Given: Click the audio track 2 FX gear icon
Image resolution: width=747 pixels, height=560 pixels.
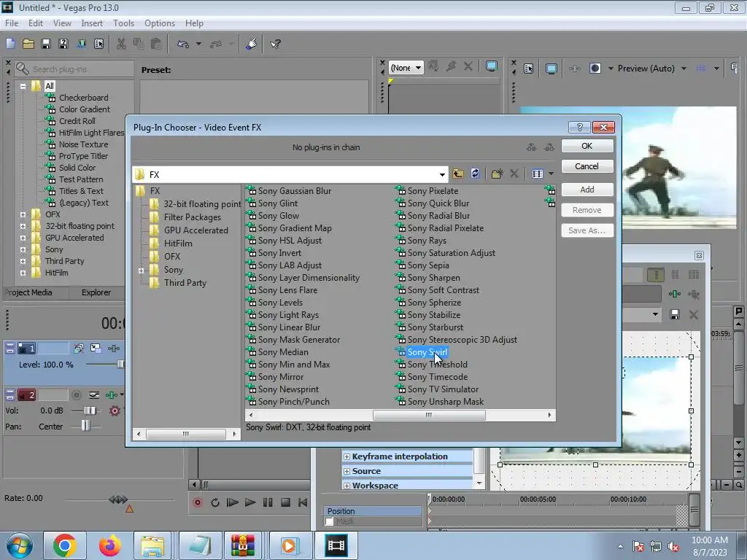Looking at the screenshot, I should (115, 411).
